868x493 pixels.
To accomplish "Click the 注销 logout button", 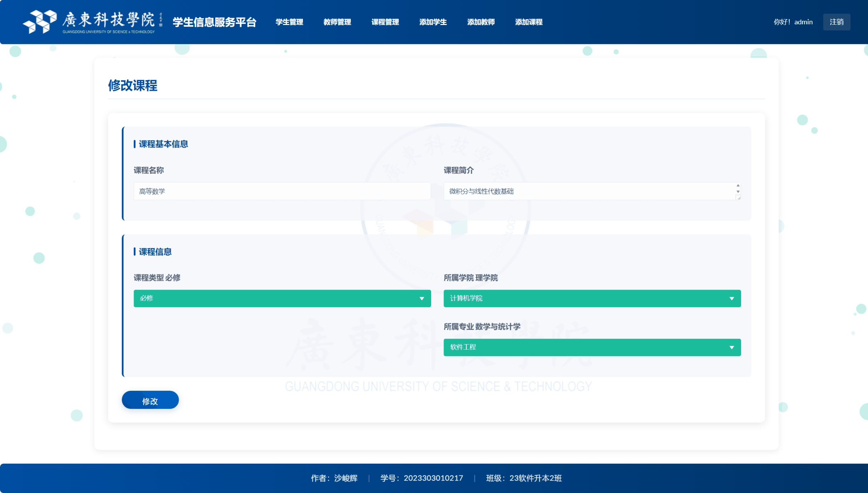I will [836, 22].
